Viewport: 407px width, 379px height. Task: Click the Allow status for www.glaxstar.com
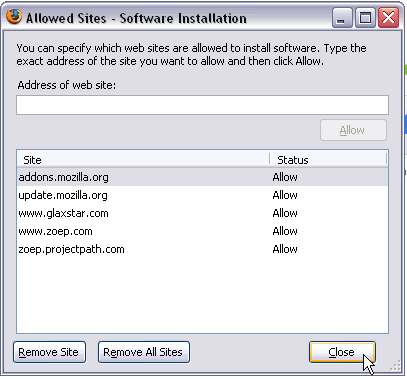[285, 213]
